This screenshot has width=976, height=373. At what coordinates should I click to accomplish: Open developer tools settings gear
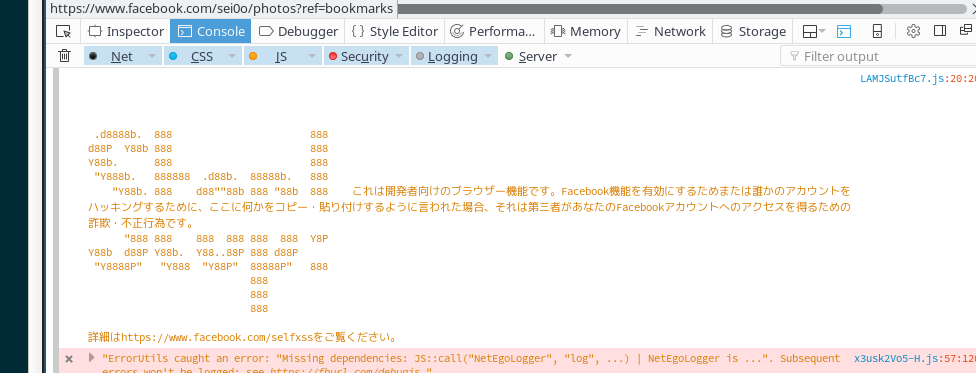tap(913, 31)
